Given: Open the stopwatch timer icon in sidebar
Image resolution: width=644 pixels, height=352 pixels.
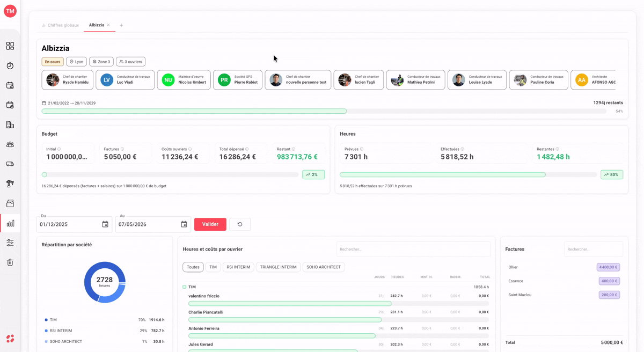Looking at the screenshot, I should point(10,65).
